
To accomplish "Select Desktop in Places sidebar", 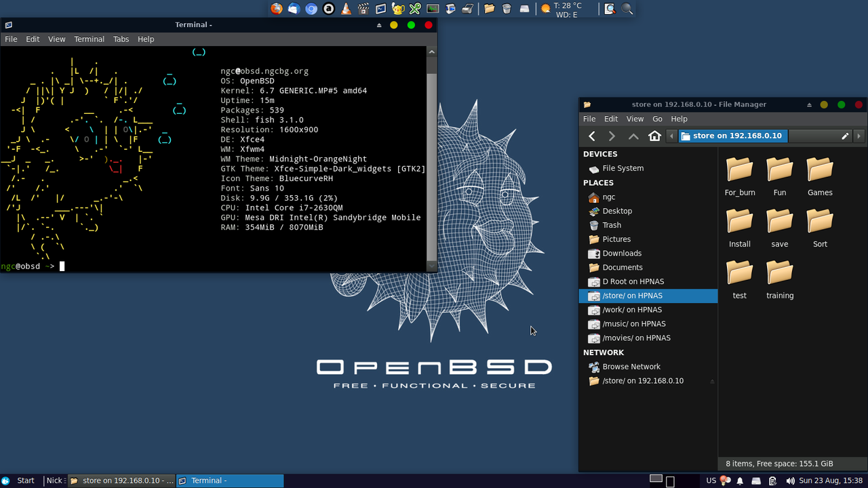I will [x=648, y=211].
